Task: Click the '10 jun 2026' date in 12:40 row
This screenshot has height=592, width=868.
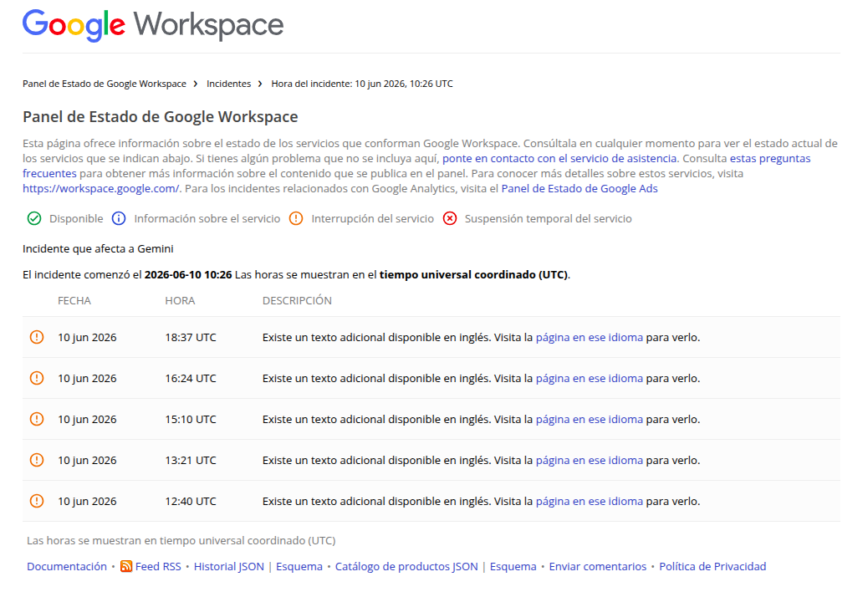Action: point(87,501)
